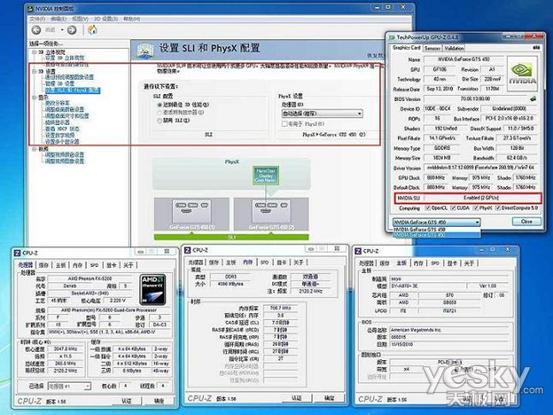Open the 关于 tab in left CPU-Z window
The height and width of the screenshot is (415, 553).
[128, 265]
